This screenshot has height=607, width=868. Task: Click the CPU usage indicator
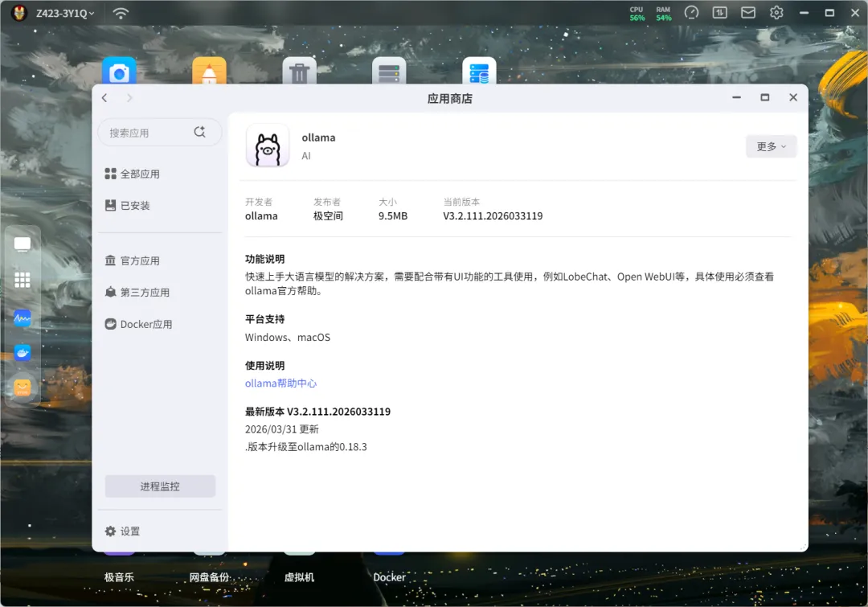637,14
